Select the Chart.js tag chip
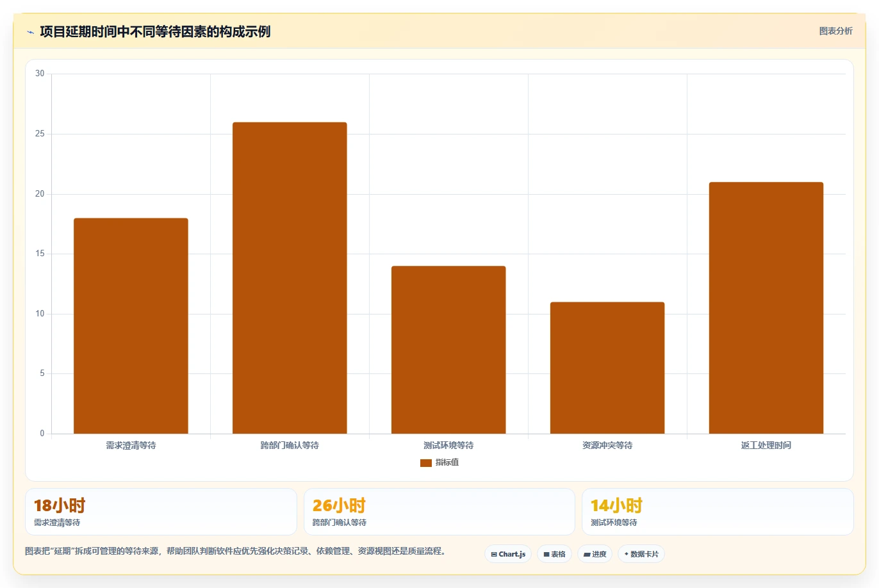This screenshot has width=879, height=588. (x=508, y=554)
